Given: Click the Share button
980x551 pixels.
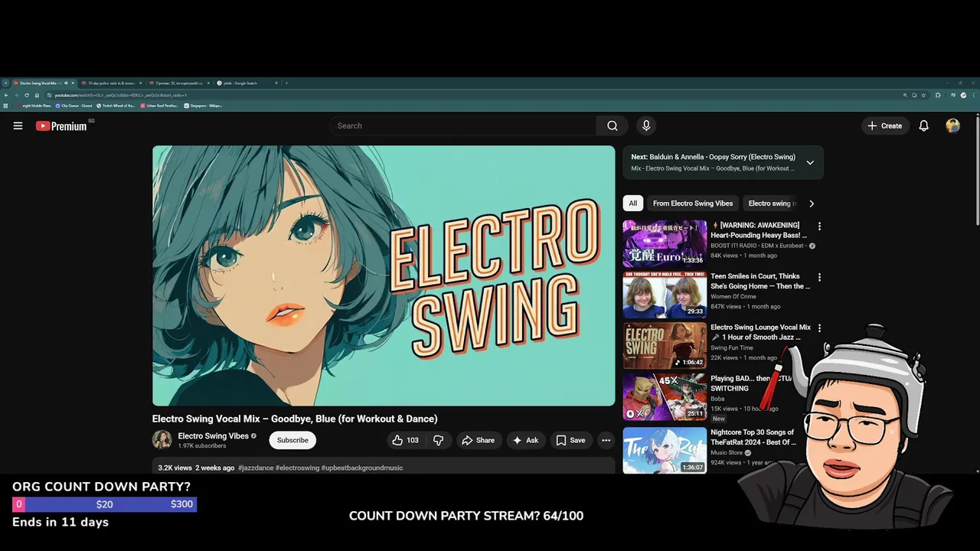Looking at the screenshot, I should coord(478,440).
